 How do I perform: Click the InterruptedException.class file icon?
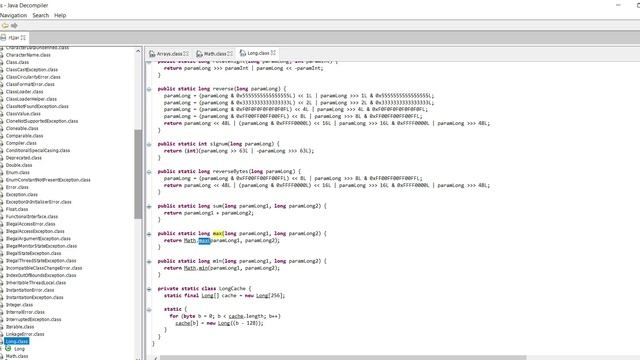pyautogui.click(x=2, y=319)
